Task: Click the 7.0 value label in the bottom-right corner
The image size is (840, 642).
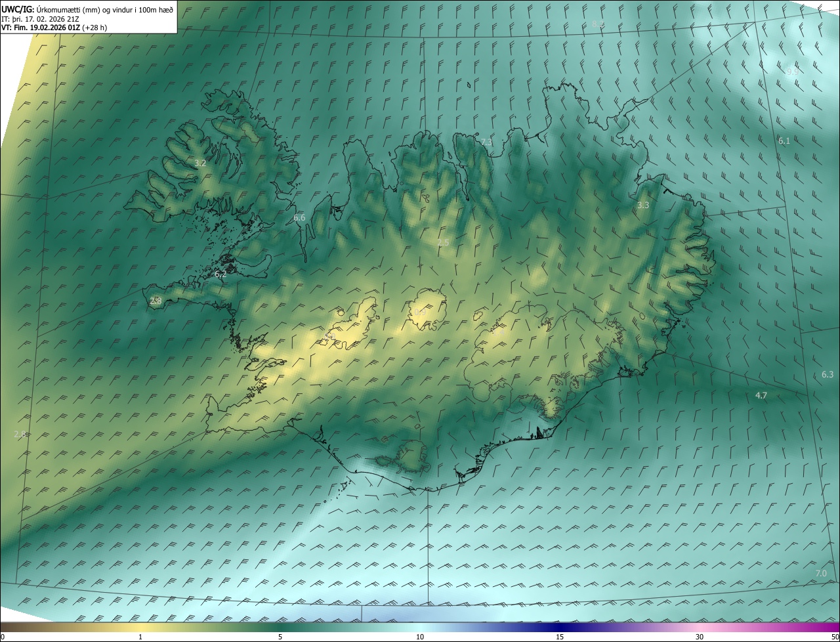Action: point(821,573)
